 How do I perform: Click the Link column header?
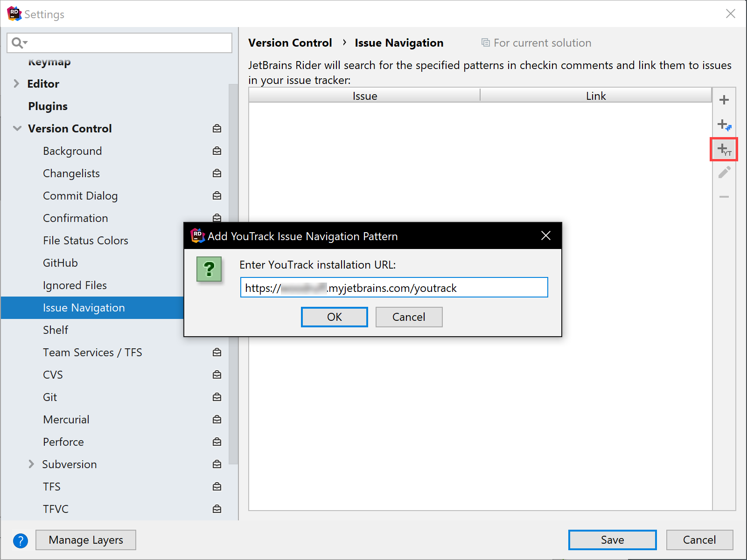[x=596, y=96]
